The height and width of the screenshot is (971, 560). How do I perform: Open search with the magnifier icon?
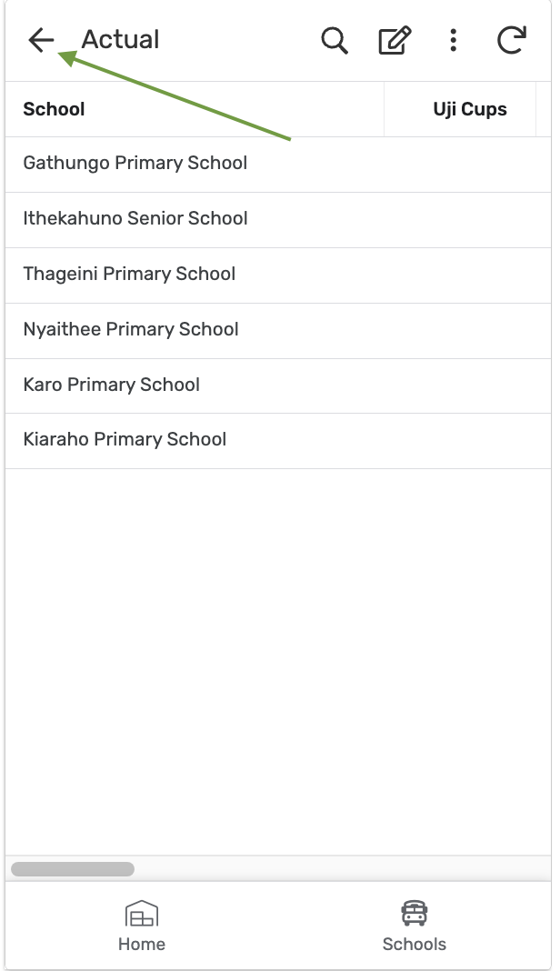point(335,40)
